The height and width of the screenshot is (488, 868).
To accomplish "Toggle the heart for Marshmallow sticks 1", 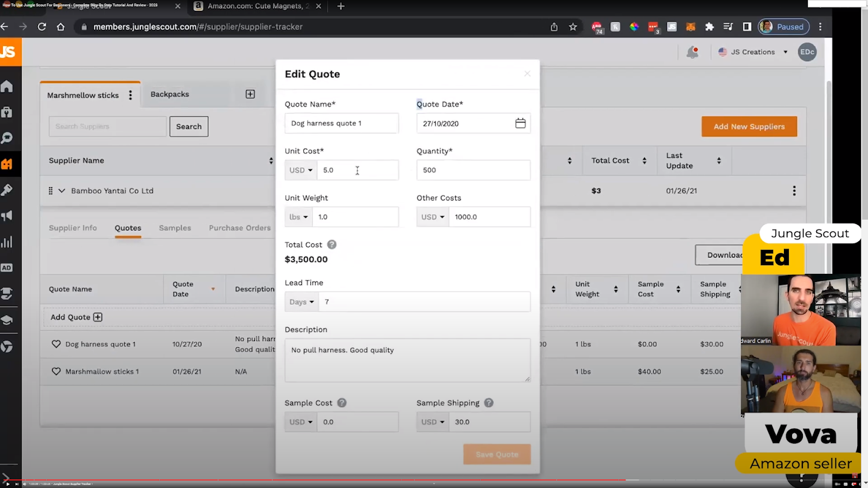I will [56, 371].
